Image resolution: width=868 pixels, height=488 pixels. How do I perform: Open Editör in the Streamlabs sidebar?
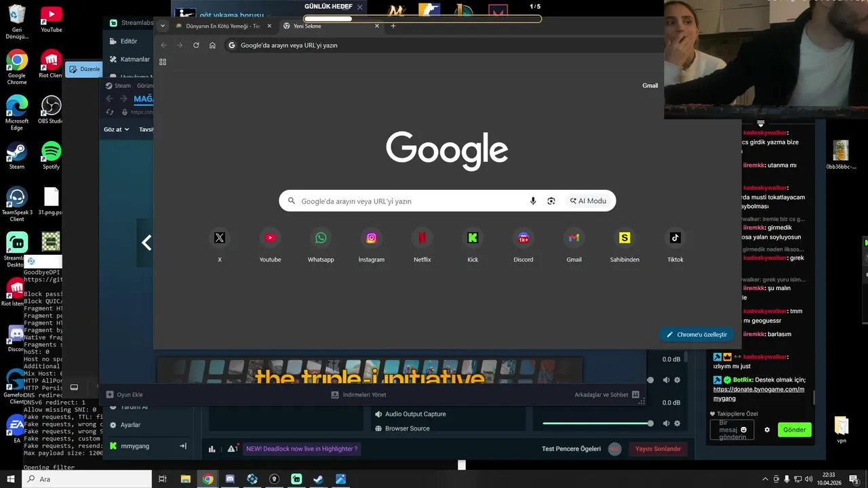point(129,41)
